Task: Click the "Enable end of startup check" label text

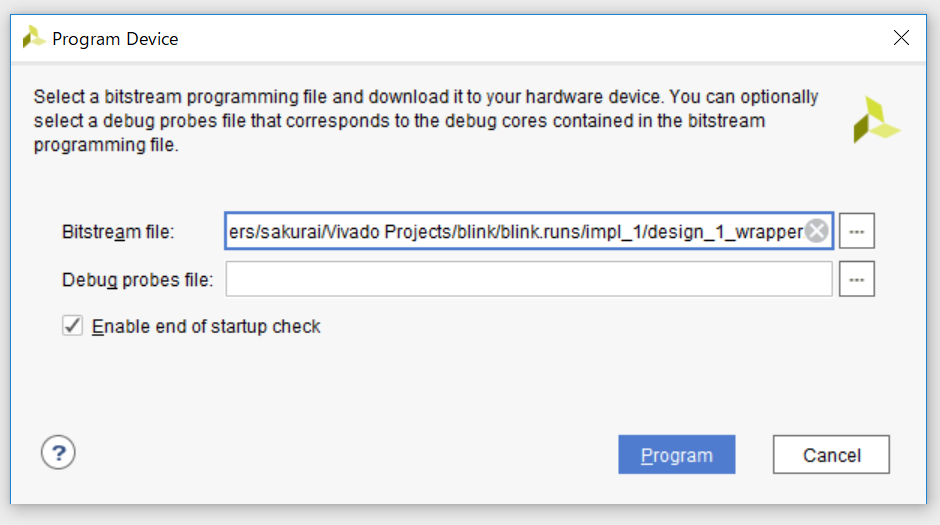Action: click(x=206, y=327)
